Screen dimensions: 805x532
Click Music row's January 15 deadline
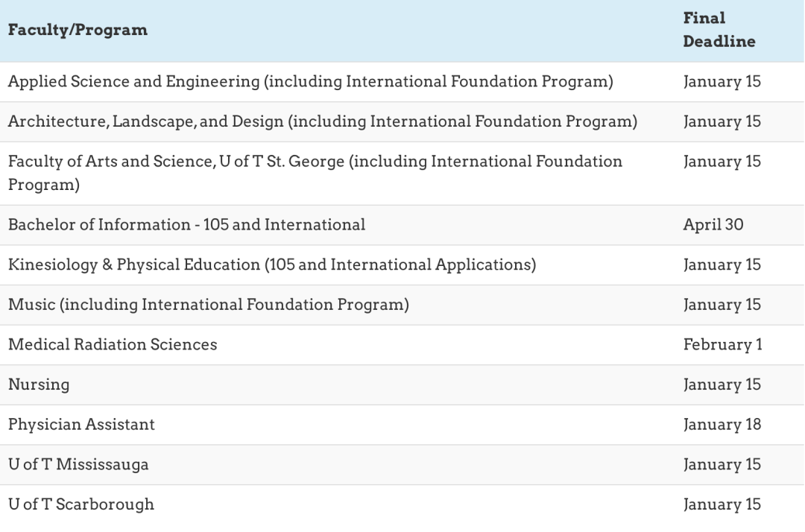pos(722,305)
